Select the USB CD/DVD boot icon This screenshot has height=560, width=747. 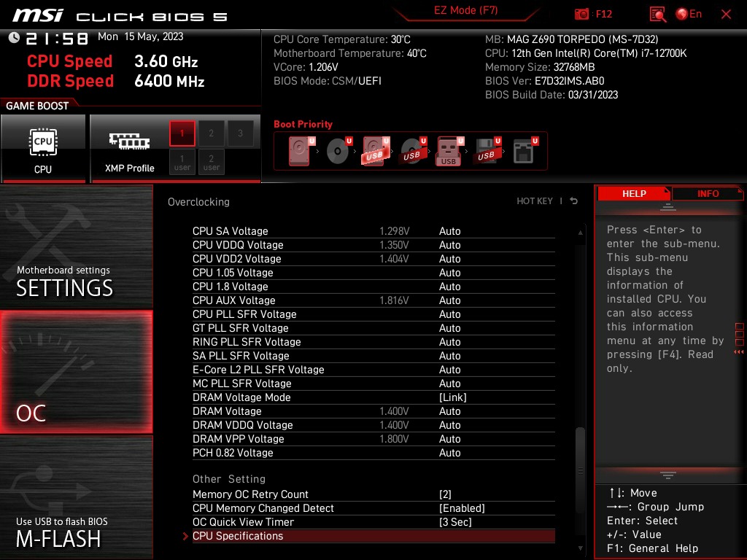click(413, 151)
